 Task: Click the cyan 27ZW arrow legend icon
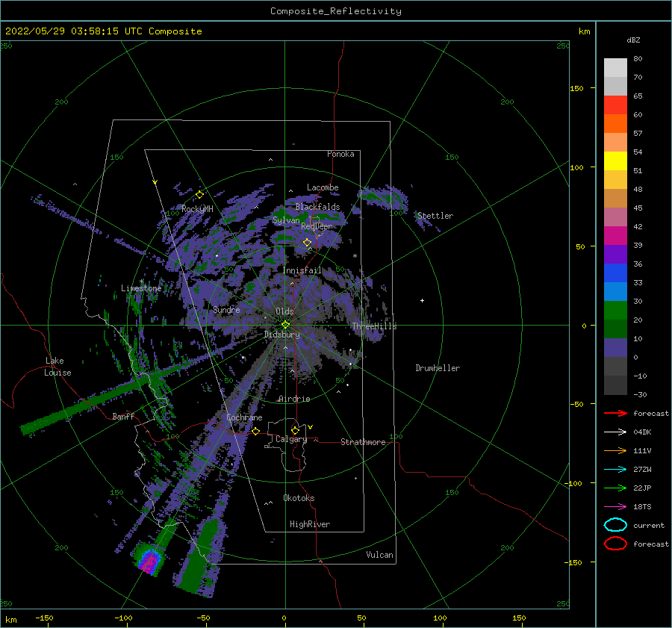(x=615, y=470)
